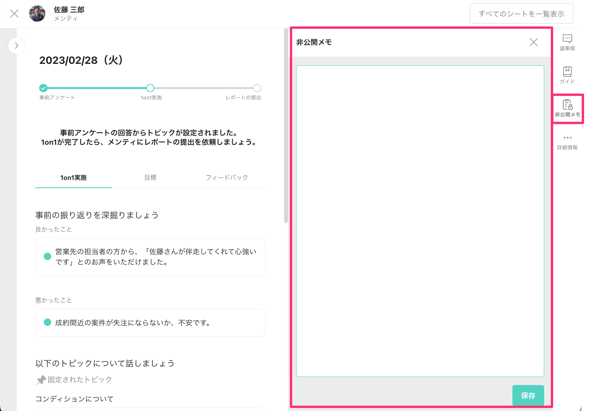This screenshot has width=600, height=411.
Task: Select the 非公開メモ private memo icon
Action: click(x=567, y=108)
